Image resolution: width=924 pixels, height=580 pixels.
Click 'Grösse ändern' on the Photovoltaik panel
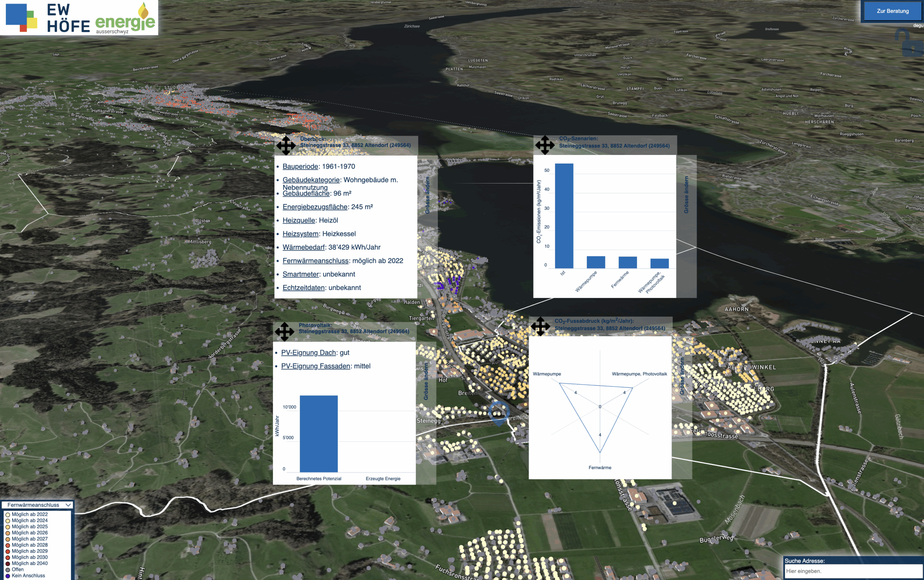pos(426,381)
